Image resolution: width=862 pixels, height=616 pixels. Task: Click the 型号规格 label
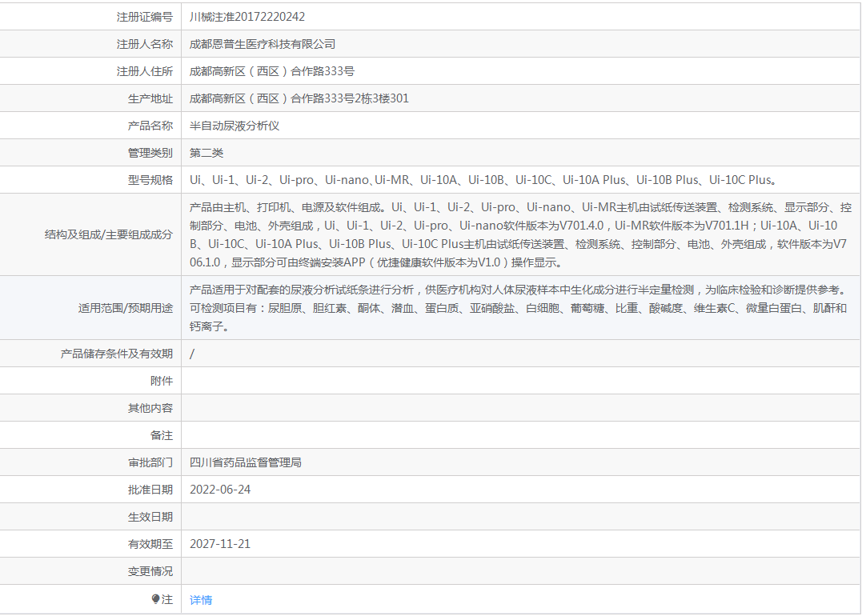(150, 180)
